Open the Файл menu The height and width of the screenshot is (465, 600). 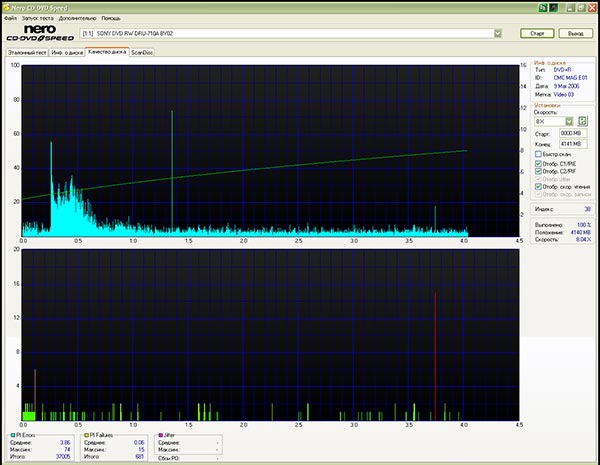point(10,18)
